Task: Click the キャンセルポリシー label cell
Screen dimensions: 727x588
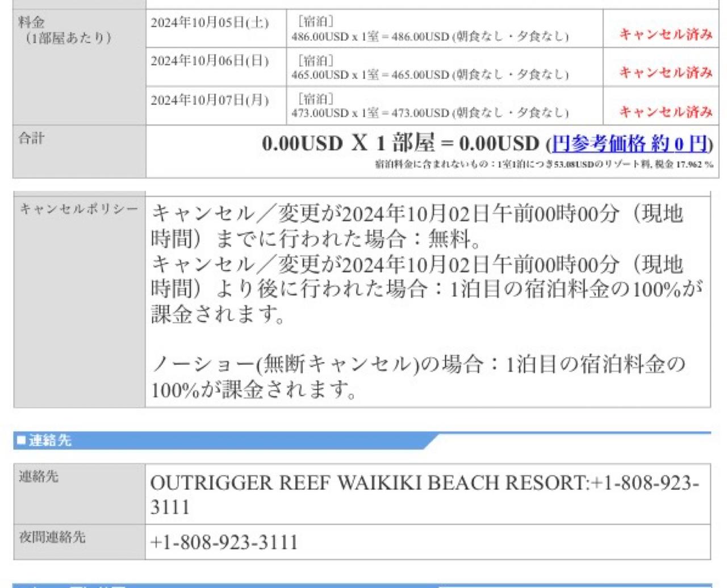Action: 80,302
